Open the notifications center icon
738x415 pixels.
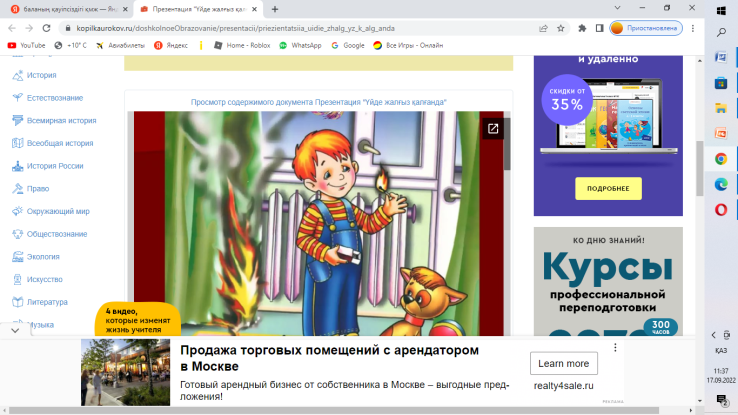(x=721, y=400)
